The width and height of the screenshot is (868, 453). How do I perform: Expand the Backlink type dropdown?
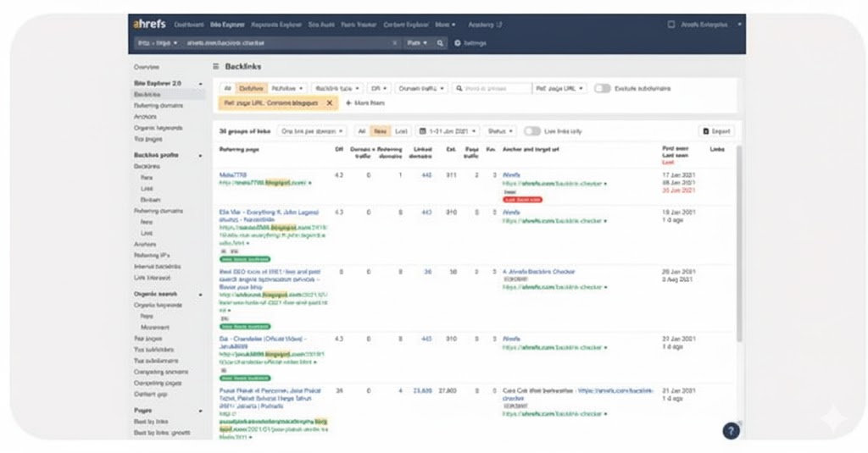click(x=337, y=88)
